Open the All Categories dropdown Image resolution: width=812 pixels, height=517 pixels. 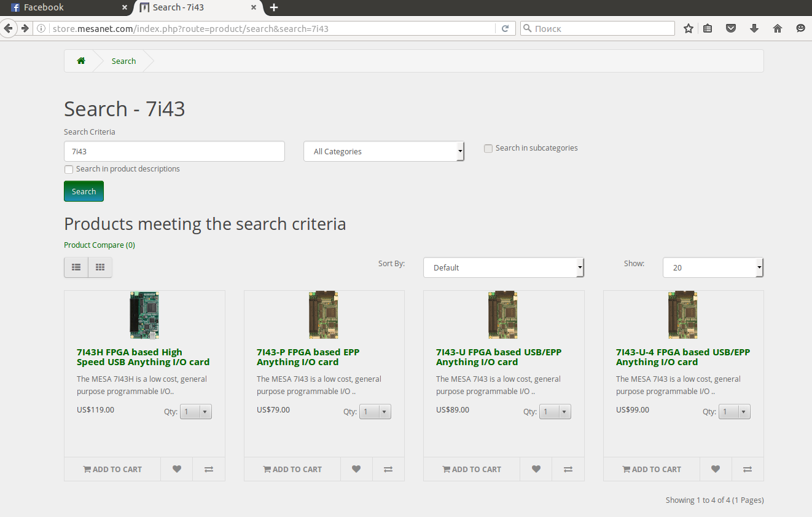[384, 151]
